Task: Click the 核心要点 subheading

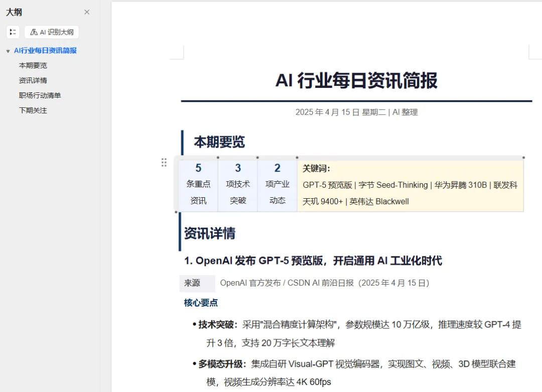Action: coord(201,303)
